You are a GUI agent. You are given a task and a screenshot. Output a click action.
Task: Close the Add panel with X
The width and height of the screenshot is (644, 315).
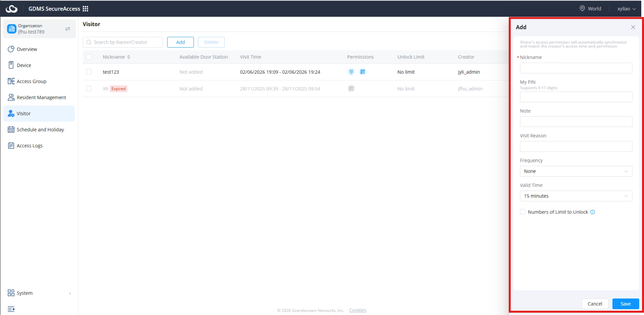coord(633,27)
